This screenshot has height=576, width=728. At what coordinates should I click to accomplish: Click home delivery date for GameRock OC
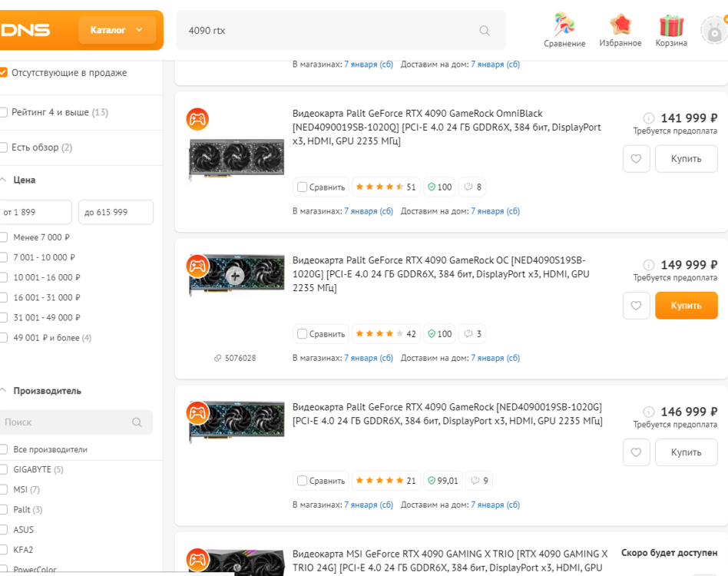[x=495, y=358]
